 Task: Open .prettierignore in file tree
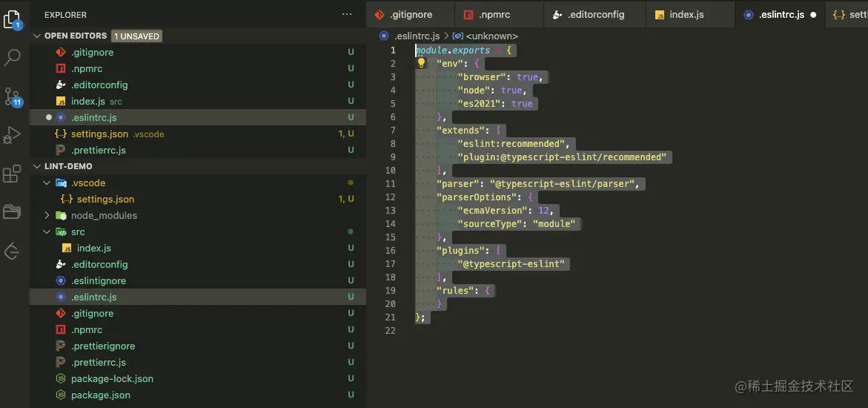198,346
